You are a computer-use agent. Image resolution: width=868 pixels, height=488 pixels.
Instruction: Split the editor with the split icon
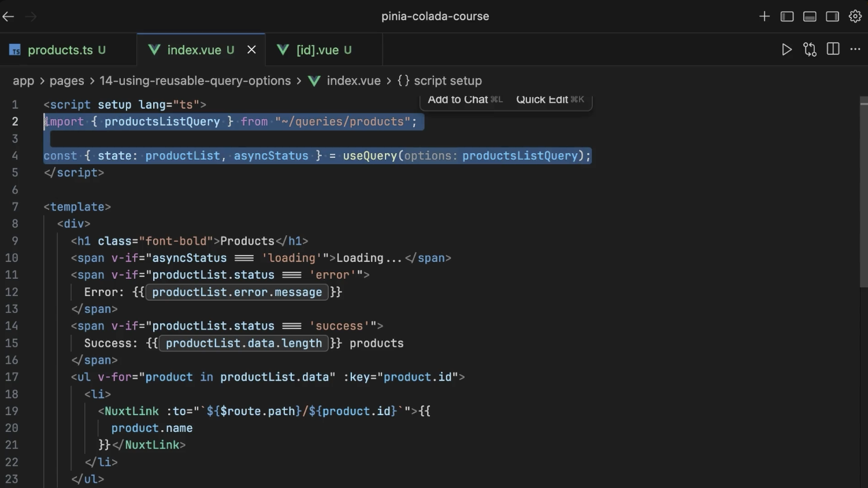(833, 49)
